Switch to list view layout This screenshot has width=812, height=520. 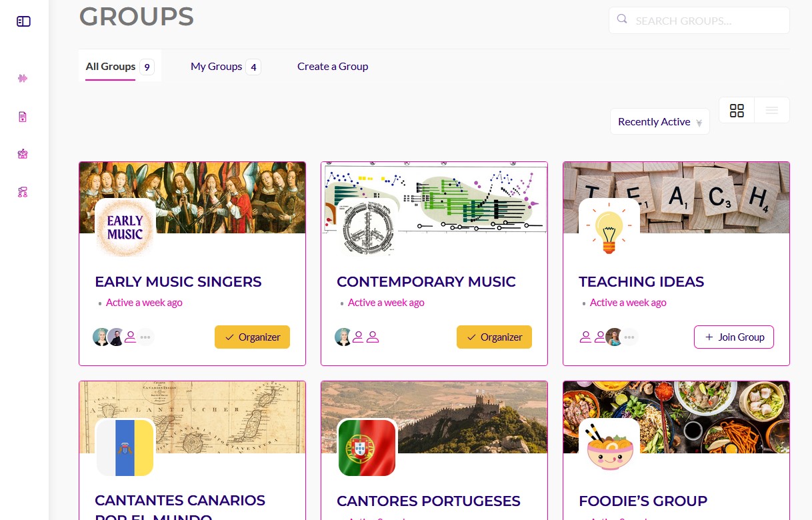click(x=772, y=111)
